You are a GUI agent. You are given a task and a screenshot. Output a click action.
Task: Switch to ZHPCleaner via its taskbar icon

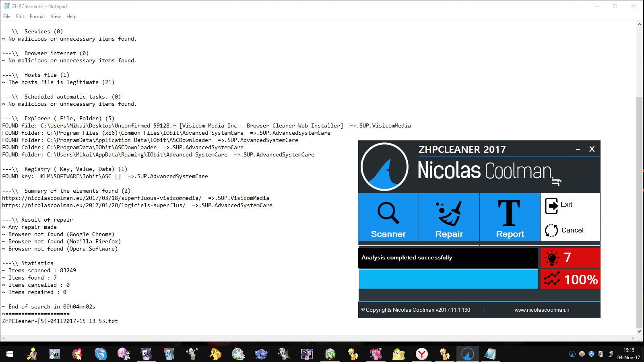tap(467, 354)
